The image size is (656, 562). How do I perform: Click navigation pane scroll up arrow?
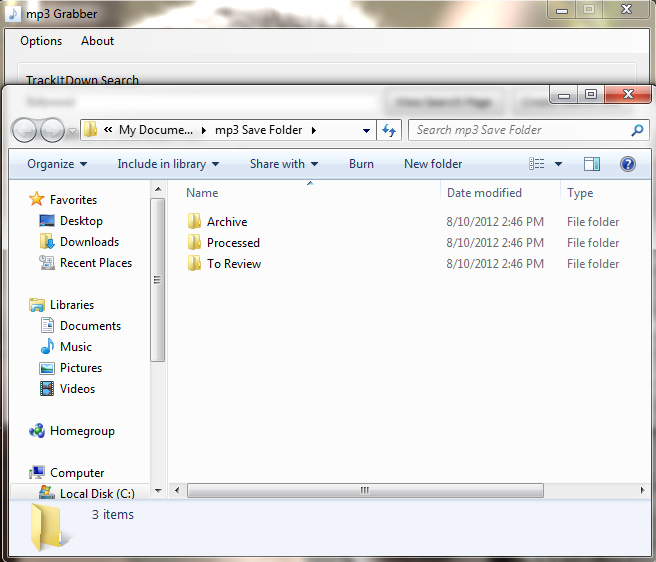[x=158, y=189]
